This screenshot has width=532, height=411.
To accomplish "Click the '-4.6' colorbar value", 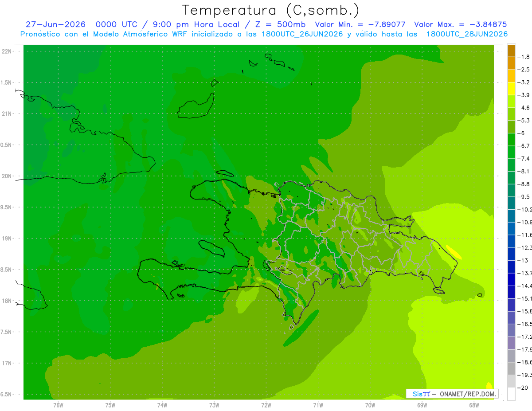I will coord(524,108).
